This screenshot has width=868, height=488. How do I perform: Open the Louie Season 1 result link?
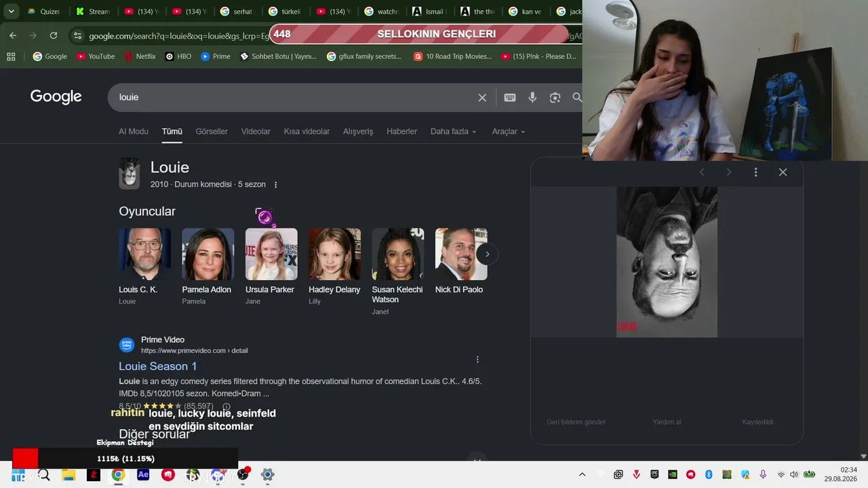(x=158, y=366)
